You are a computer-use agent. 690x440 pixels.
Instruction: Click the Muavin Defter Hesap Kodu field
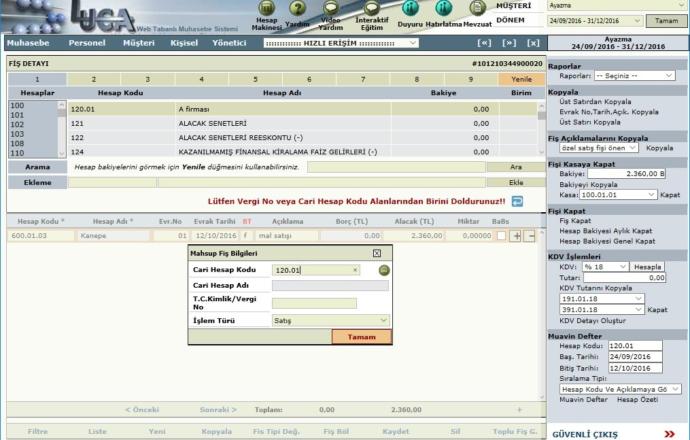[635, 346]
